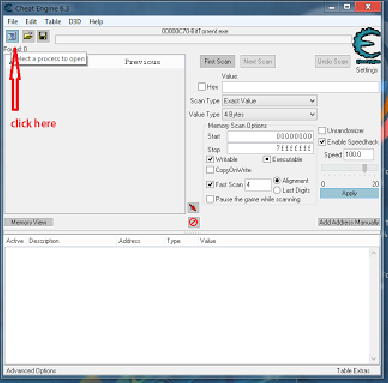This screenshot has height=383, width=388.
Task: Toggle the Executable checkbox
Action: click(267, 159)
